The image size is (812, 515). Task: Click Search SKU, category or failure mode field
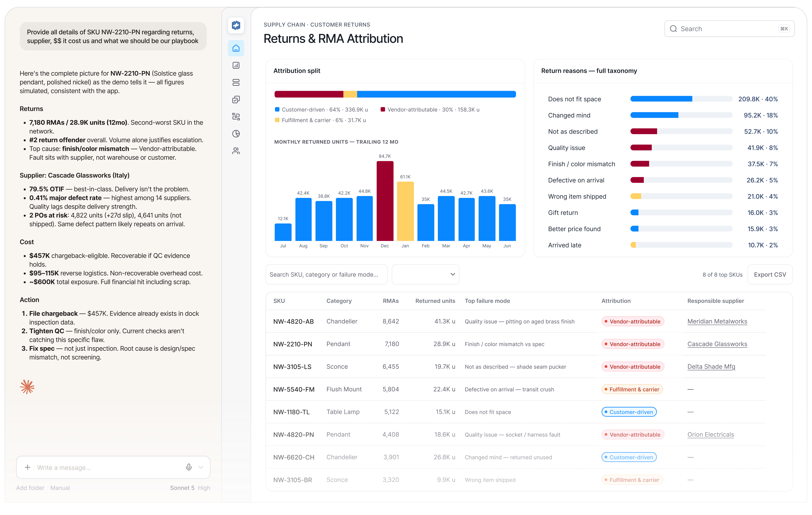point(326,274)
